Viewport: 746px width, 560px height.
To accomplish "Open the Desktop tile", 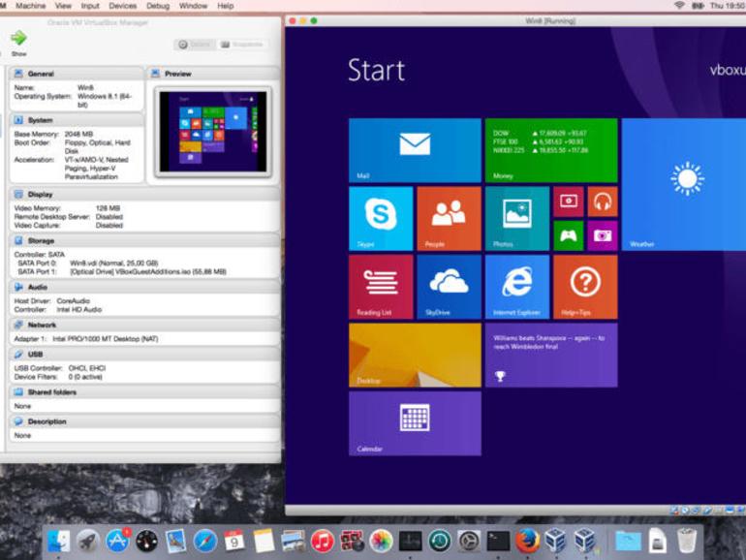I will [x=415, y=355].
